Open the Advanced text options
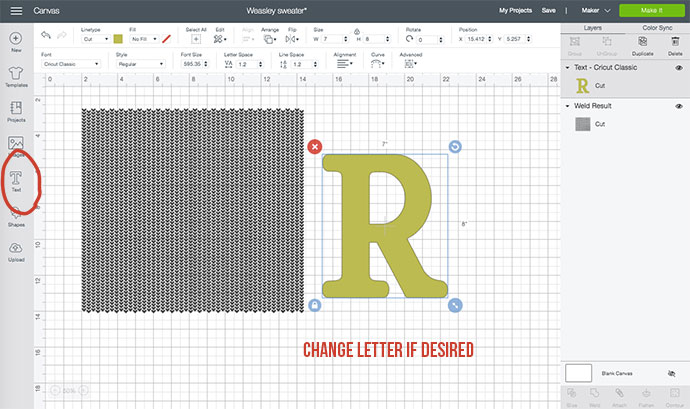Viewport: 690px width, 409px height. (x=410, y=64)
